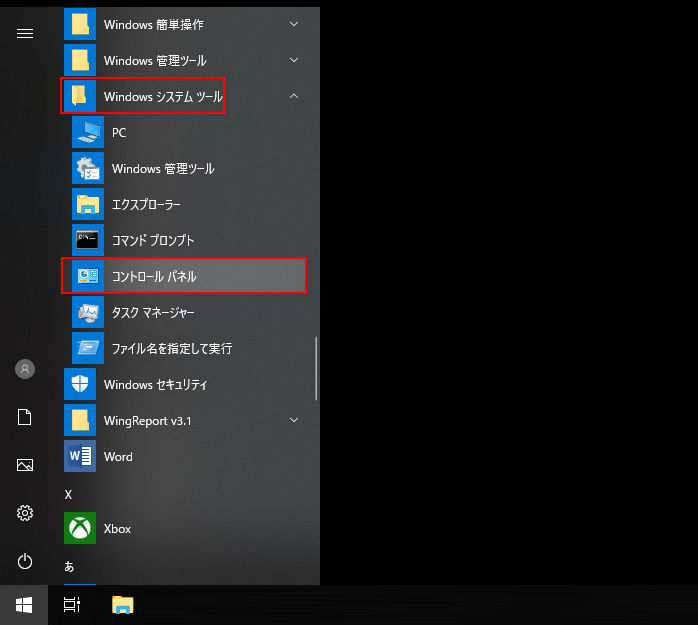Open Task View on the taskbar

coord(72,605)
